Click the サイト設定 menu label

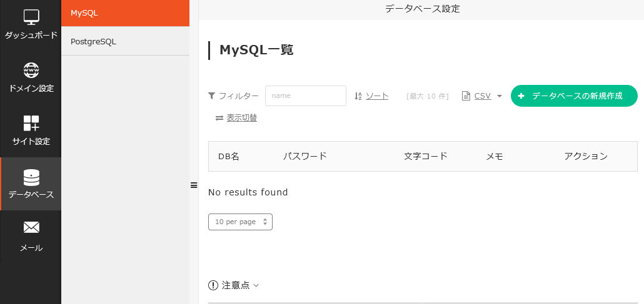(x=31, y=142)
